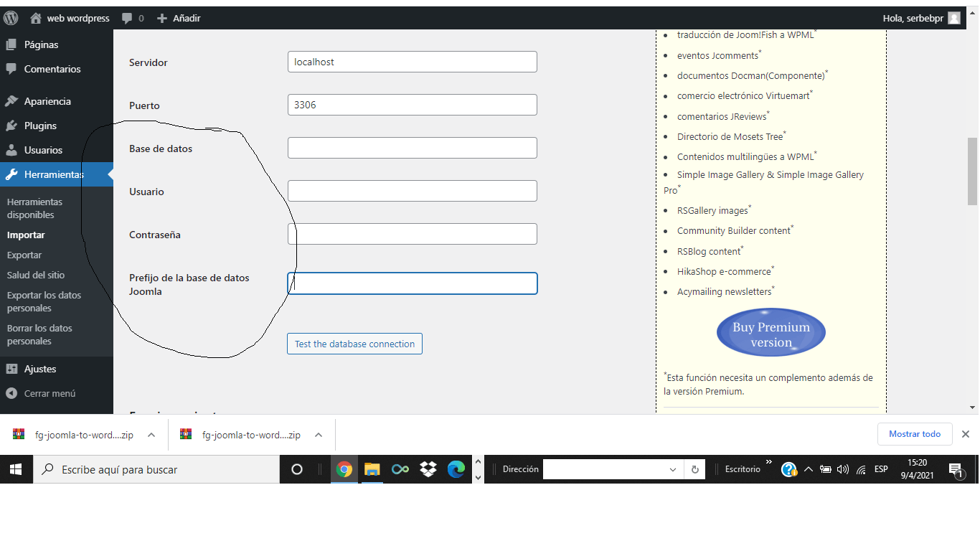Click the help question mark tray icon
The width and height of the screenshot is (980, 551).
coord(789,469)
